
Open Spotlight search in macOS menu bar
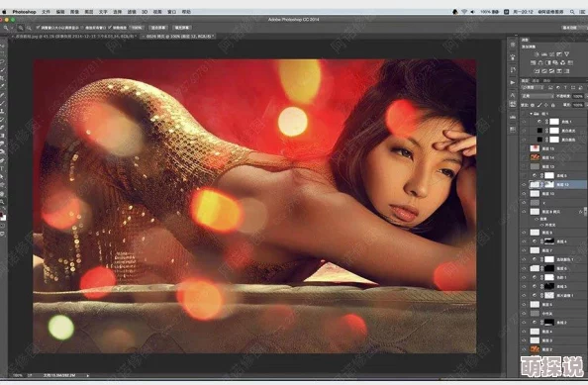tap(572, 12)
